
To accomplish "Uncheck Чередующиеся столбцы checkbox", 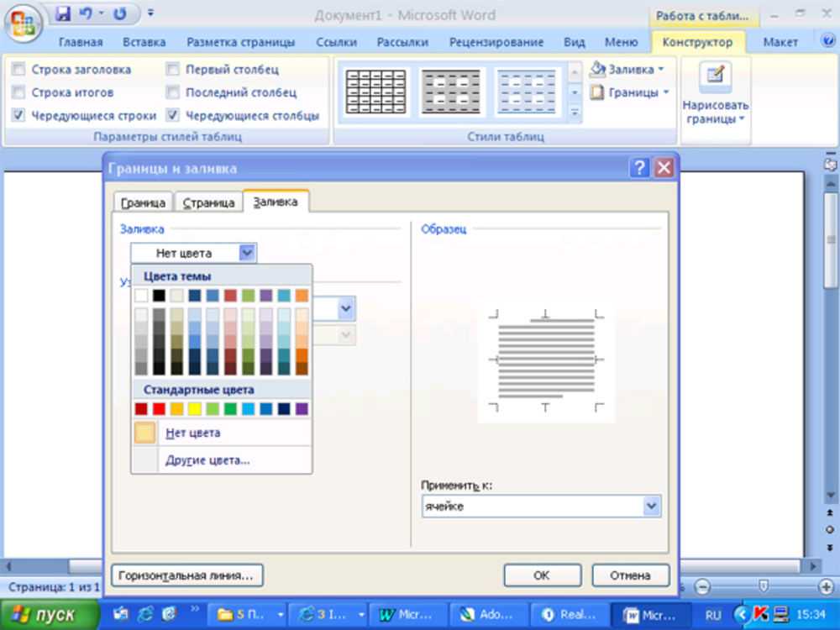I will pyautogui.click(x=172, y=115).
